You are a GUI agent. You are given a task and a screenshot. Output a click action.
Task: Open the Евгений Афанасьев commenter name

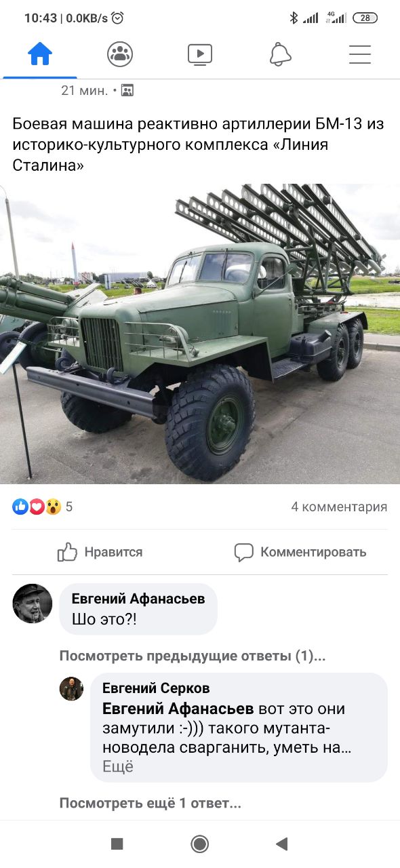pos(138,599)
